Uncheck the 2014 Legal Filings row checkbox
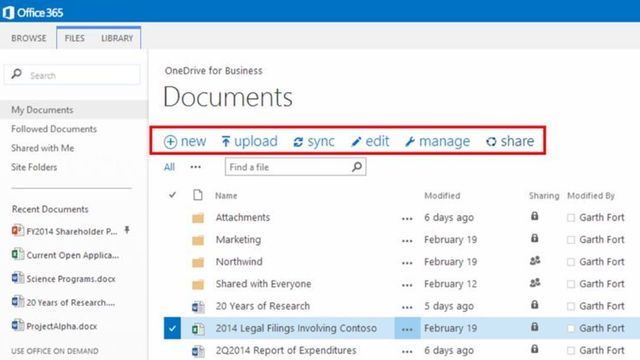 [172, 328]
